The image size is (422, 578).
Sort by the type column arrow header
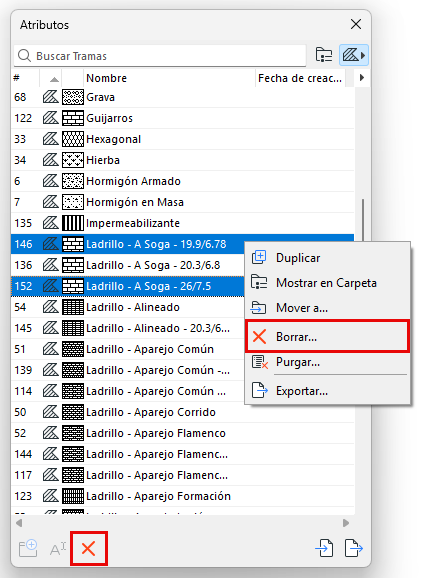(x=54, y=78)
